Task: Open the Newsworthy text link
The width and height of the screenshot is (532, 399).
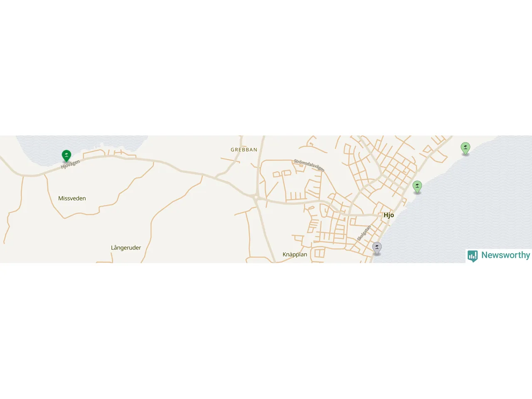Action: click(x=505, y=255)
